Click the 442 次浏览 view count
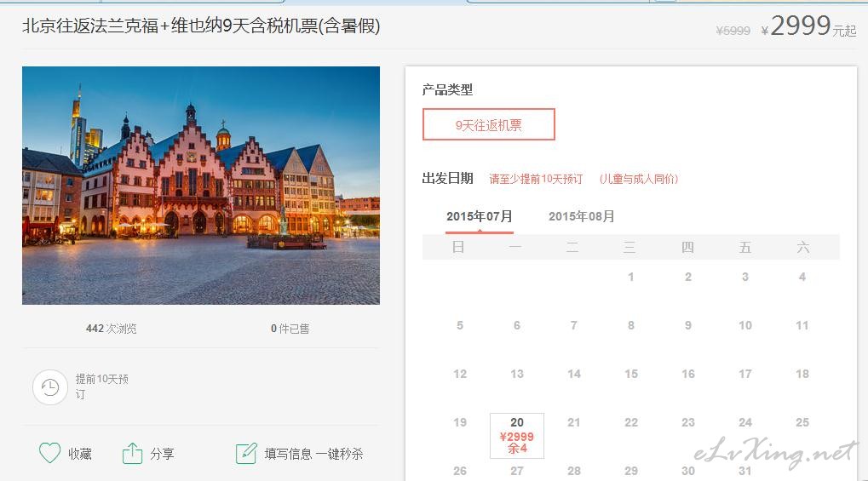Viewport: 868px width, 481px height. point(111,329)
